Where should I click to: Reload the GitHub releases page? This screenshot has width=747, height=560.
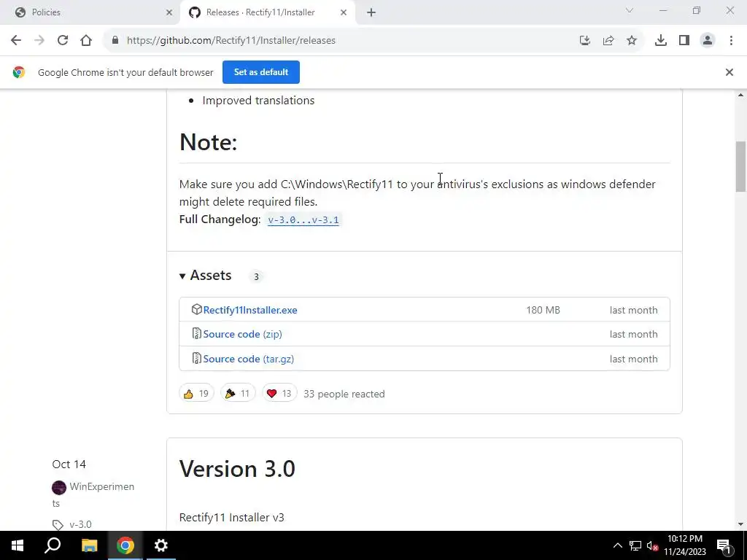click(x=63, y=41)
